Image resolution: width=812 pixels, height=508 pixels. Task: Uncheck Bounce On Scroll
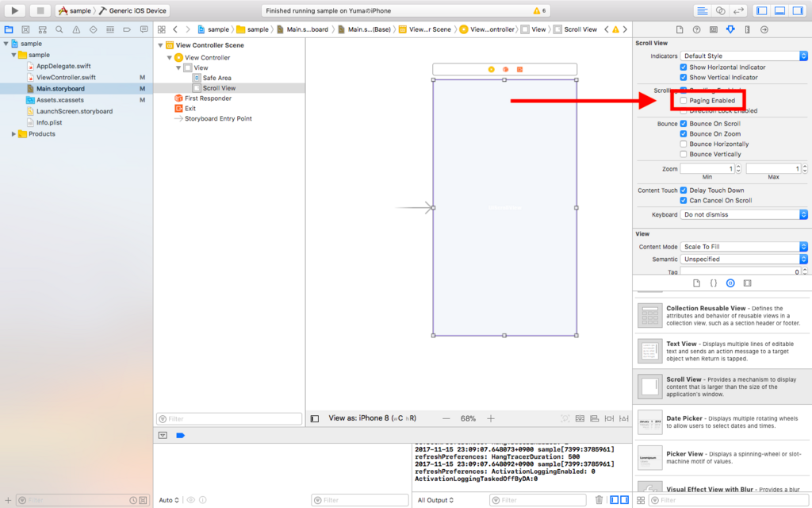[683, 123]
